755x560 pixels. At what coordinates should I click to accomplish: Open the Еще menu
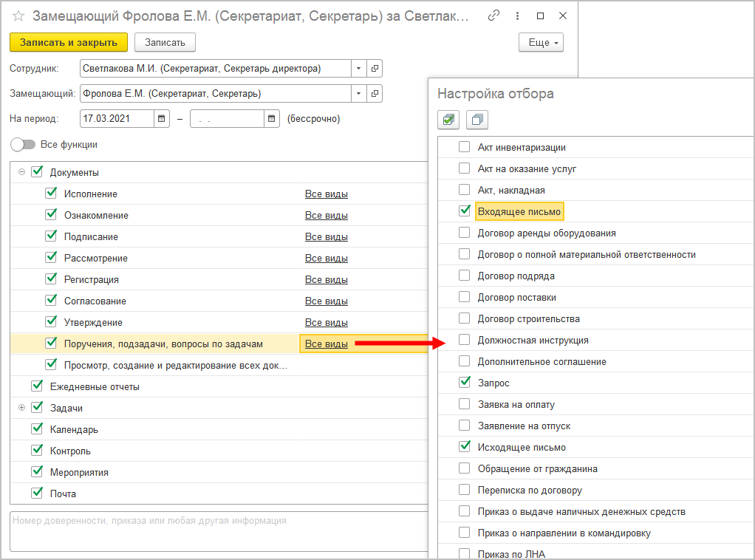(x=541, y=43)
